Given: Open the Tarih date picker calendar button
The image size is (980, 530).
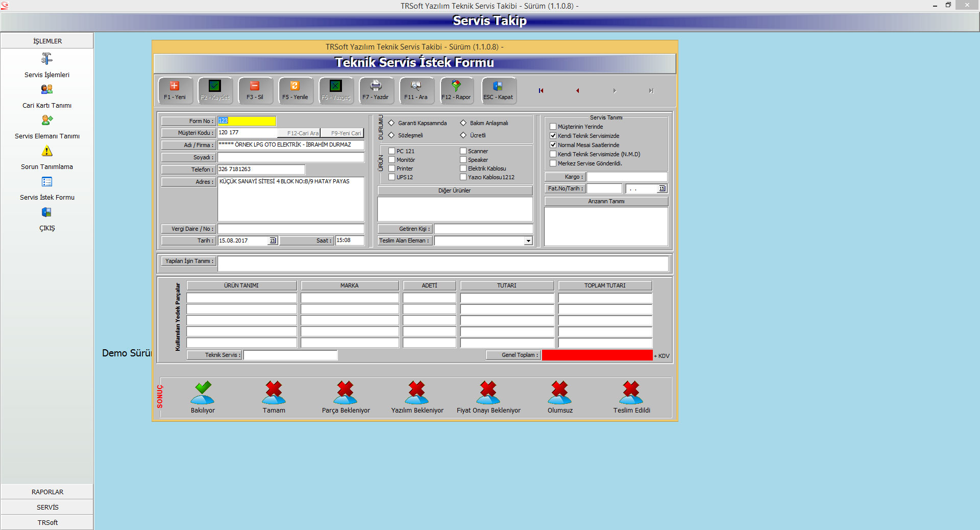Looking at the screenshot, I should click(273, 240).
